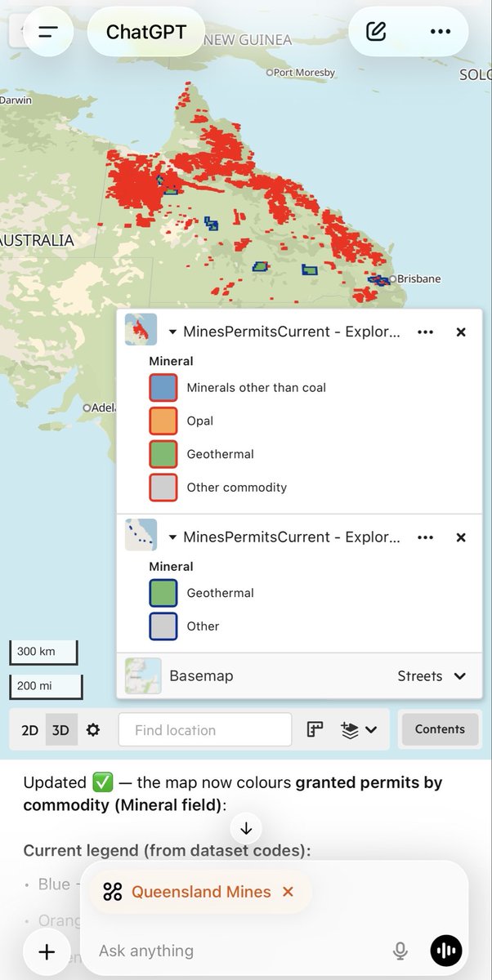Select the blue-outlined Geothermal swatch

pos(163,593)
